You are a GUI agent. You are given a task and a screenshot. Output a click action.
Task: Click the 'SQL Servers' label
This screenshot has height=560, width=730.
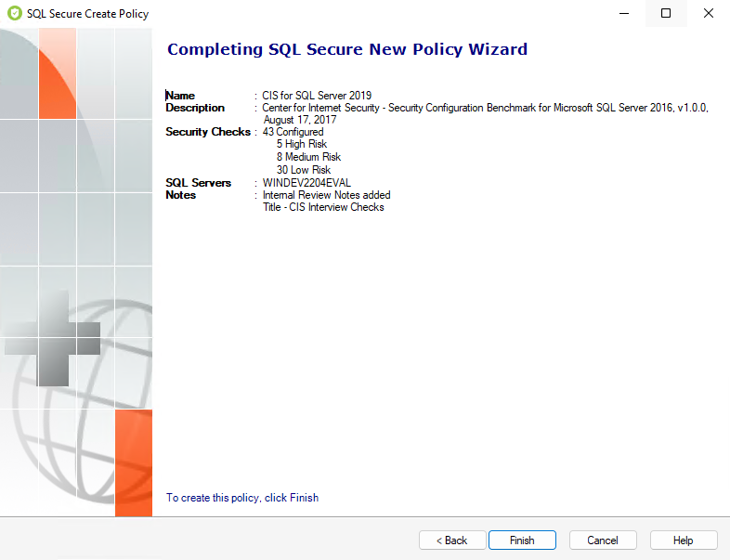199,182
